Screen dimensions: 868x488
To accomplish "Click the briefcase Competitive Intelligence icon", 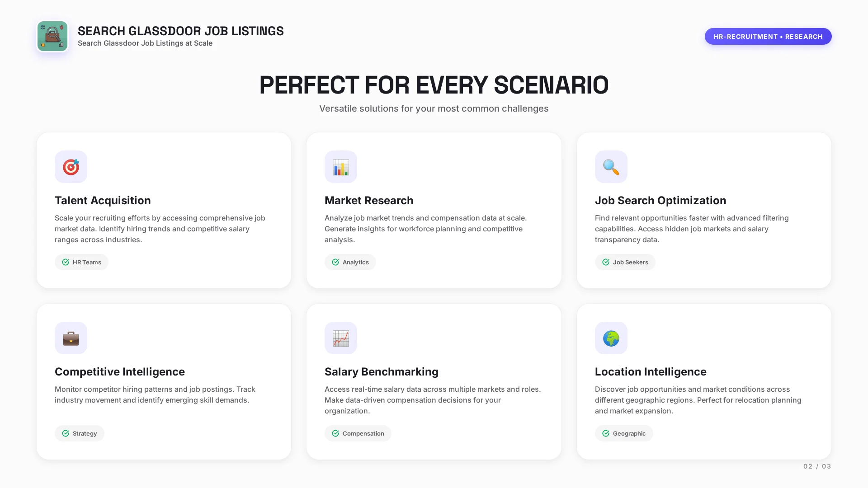I will coord(71,338).
